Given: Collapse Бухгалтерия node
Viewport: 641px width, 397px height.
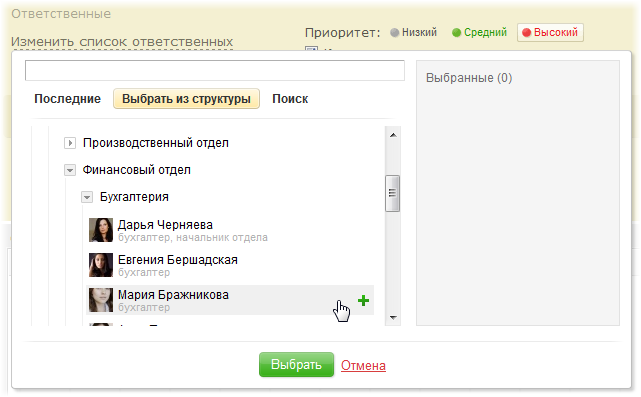Looking at the screenshot, I should click(87, 197).
